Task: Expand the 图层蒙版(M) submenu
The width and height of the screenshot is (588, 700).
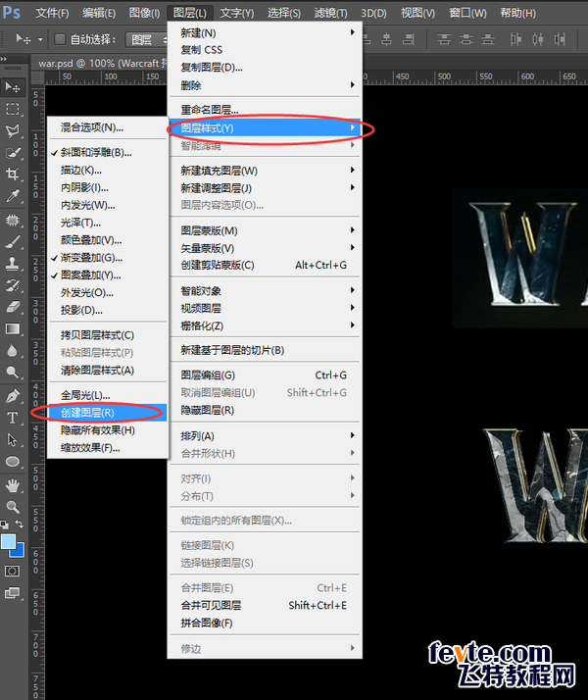Action: coord(265,230)
